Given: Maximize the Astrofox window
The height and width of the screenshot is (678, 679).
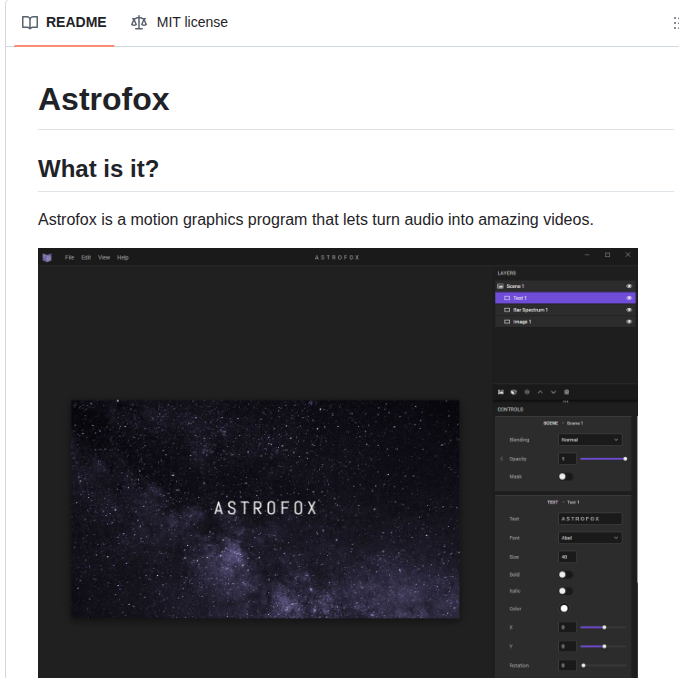Looking at the screenshot, I should point(608,255).
